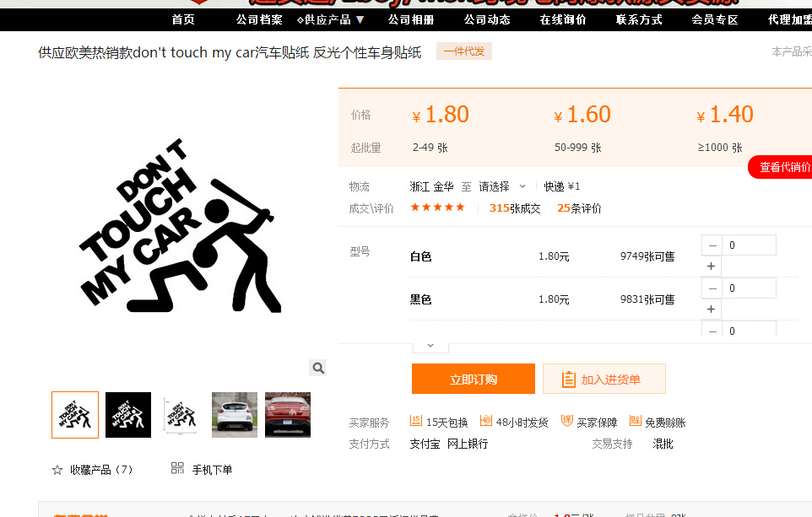Go to the 公司相册 navigation tab

(x=411, y=19)
